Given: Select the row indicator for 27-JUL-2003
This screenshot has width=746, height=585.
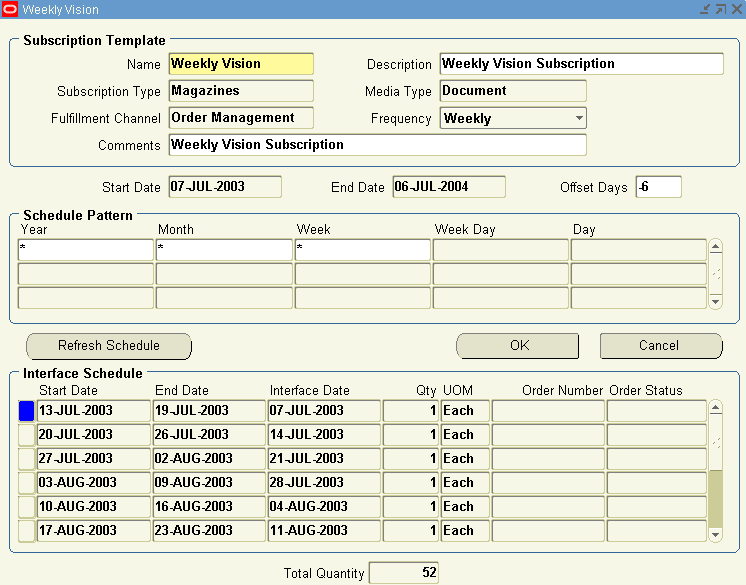Looking at the screenshot, I should [x=26, y=459].
